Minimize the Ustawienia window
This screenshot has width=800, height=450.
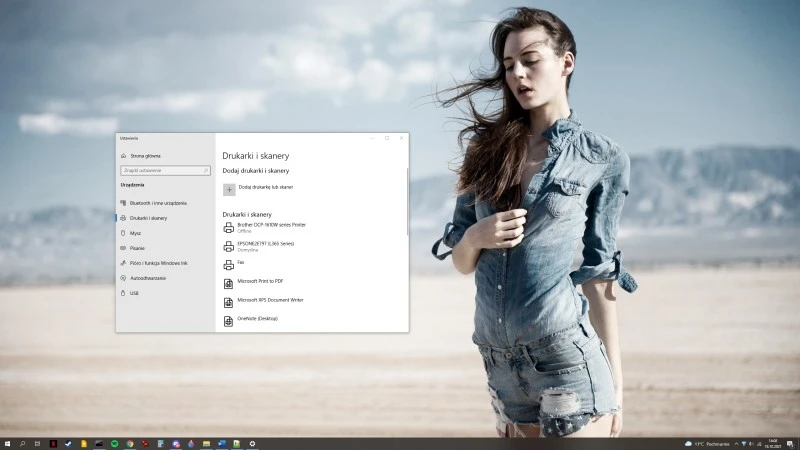(x=372, y=138)
